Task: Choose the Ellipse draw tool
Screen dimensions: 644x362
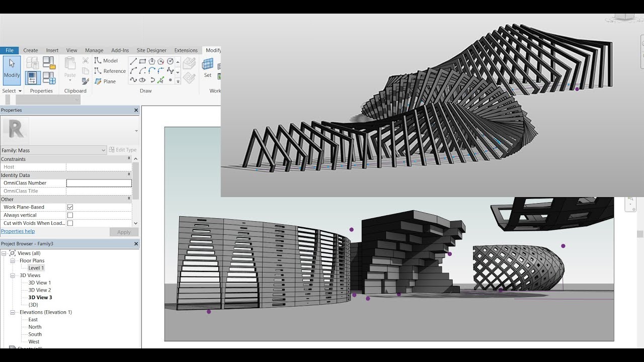Action: [x=142, y=80]
